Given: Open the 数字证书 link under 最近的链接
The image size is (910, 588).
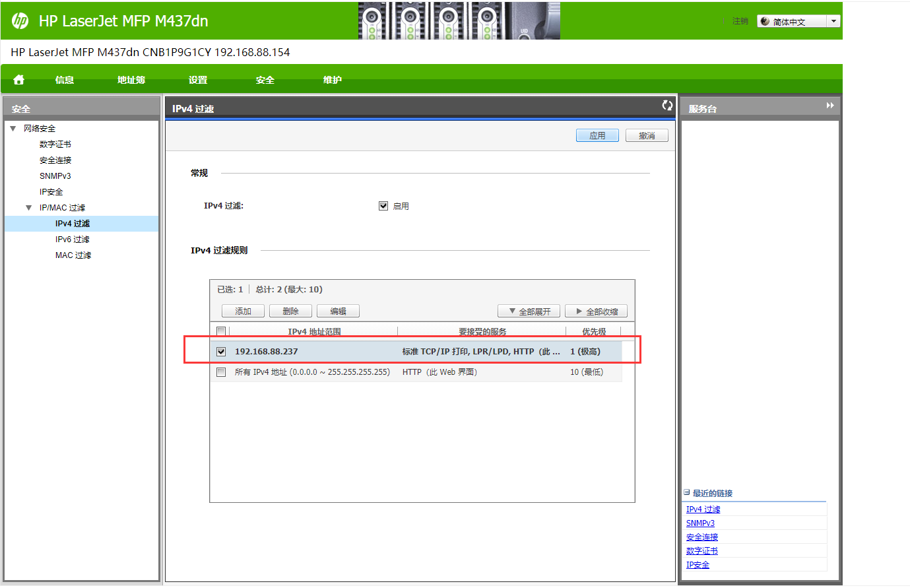Looking at the screenshot, I should pos(702,551).
